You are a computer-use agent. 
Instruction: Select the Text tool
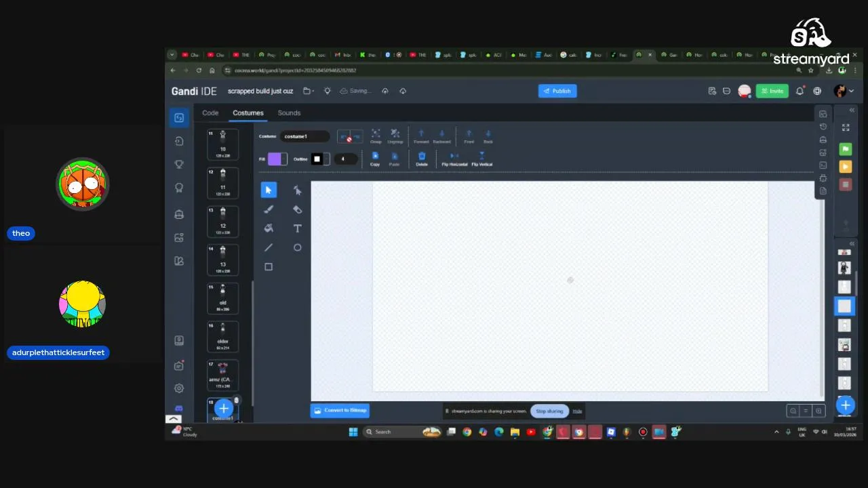[297, 228]
